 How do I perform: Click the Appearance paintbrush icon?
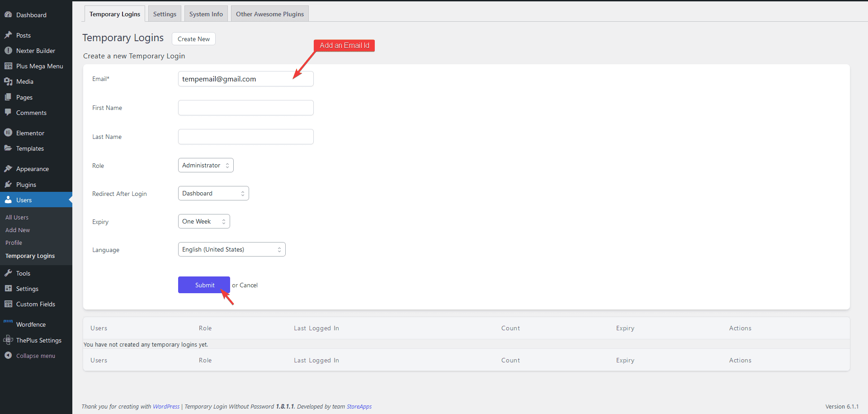8,169
